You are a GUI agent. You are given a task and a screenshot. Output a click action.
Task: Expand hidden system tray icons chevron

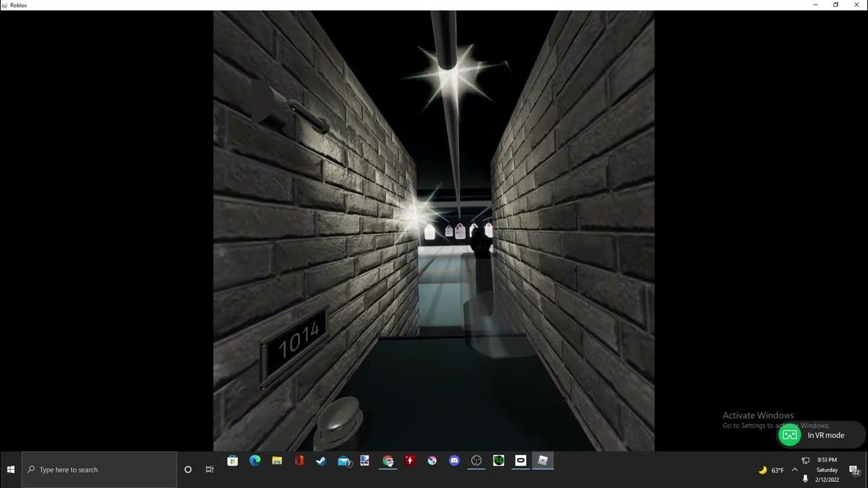tap(795, 470)
